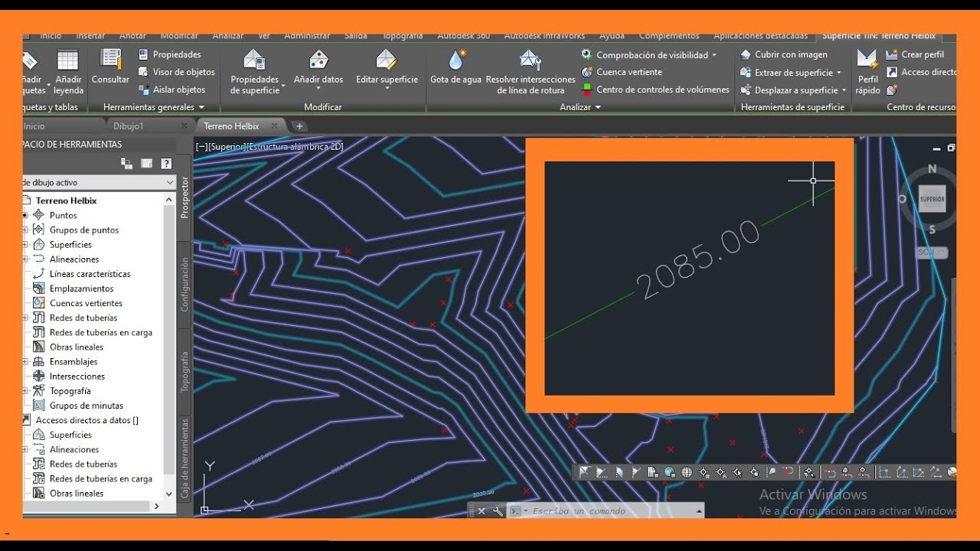
Task: Switch to the Dibujo1 drawing tab
Action: (x=129, y=126)
